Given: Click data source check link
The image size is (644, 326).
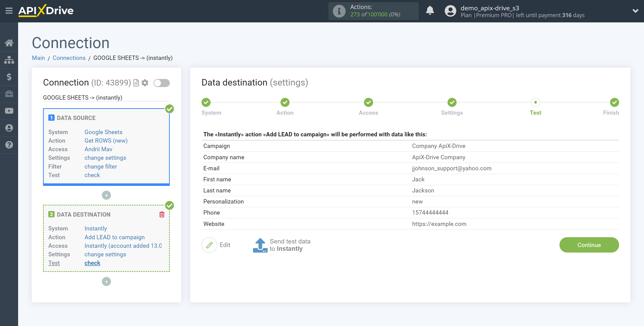Looking at the screenshot, I should (x=92, y=175).
